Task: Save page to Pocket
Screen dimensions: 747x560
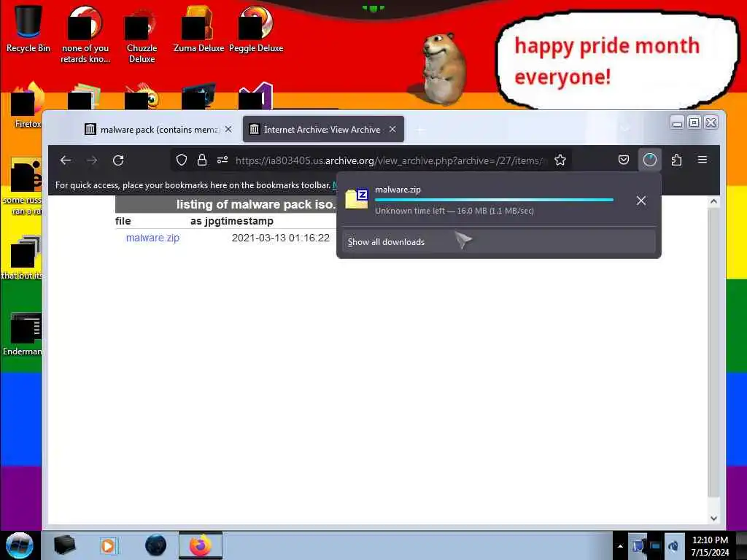Action: (624, 160)
